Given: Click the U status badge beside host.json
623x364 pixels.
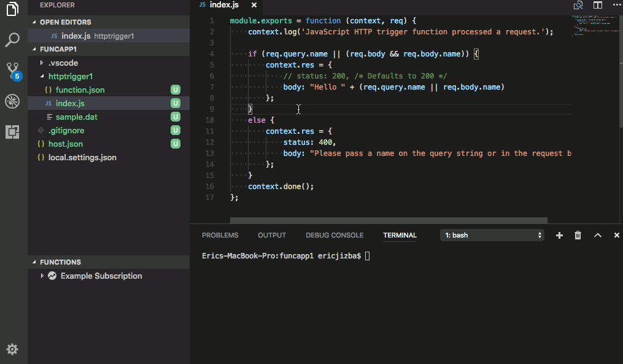Looking at the screenshot, I should click(175, 144).
